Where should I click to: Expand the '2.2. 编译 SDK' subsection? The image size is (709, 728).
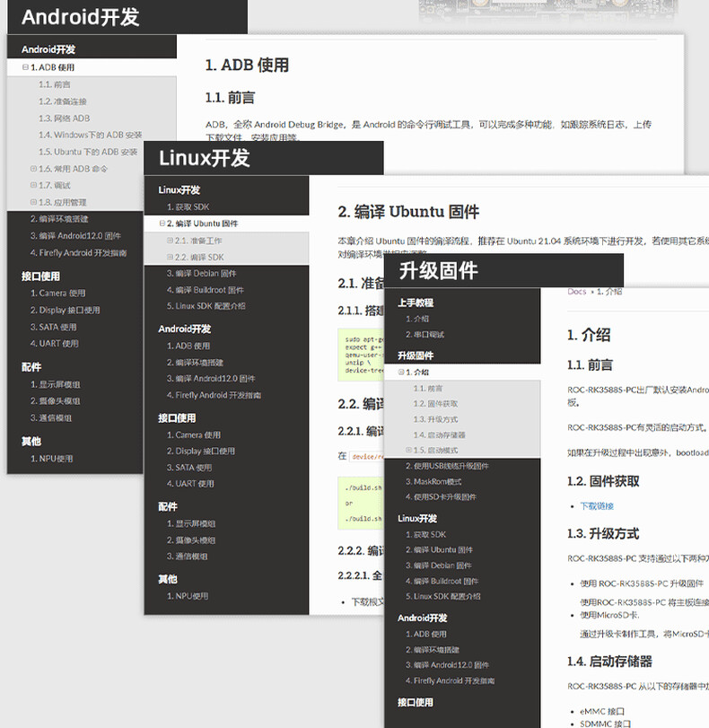point(170,258)
